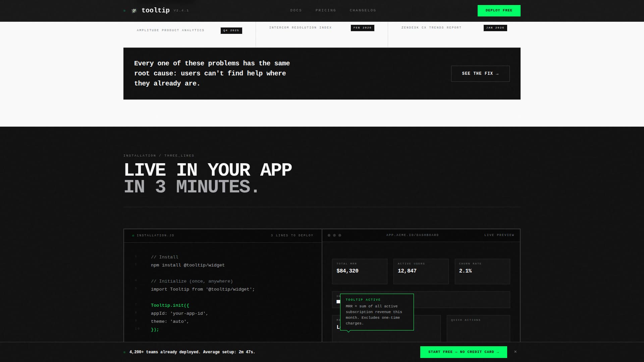The image size is (644, 362).
Task: Click the Q4 2025 date badge
Action: (231, 31)
